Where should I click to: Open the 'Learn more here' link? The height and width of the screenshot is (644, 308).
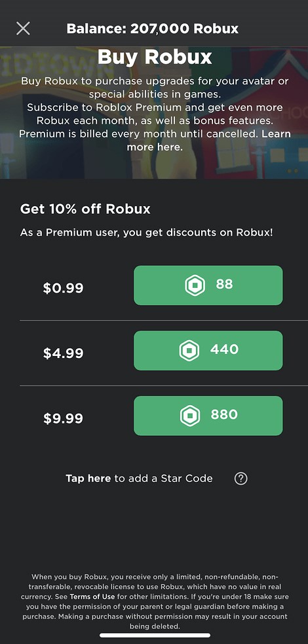point(208,141)
